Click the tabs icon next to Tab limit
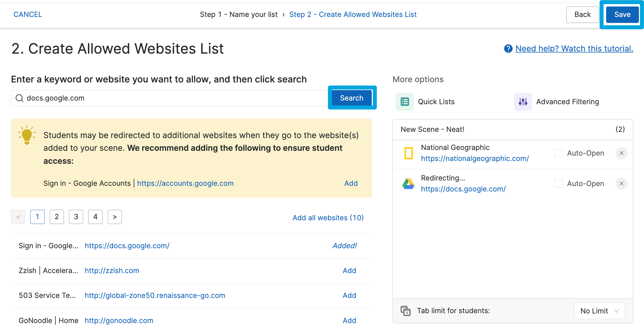 [405, 311]
